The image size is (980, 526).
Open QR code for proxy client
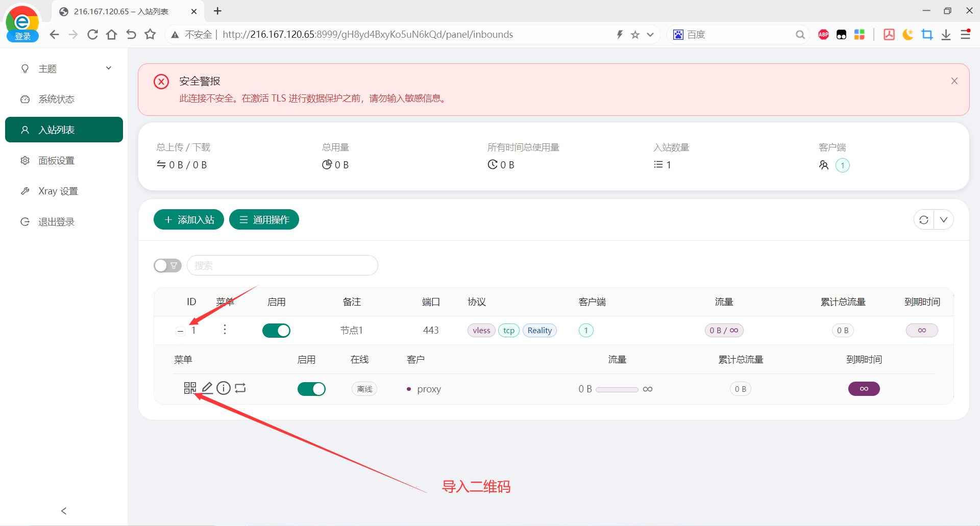[189, 388]
